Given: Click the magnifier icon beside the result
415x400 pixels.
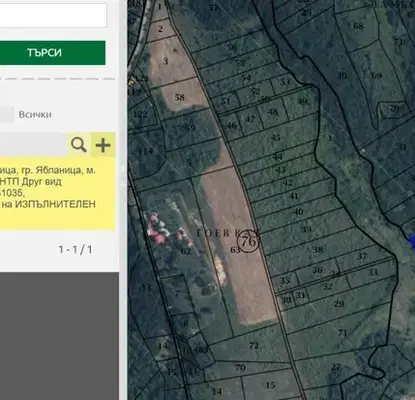Looking at the screenshot, I should click(x=79, y=145).
